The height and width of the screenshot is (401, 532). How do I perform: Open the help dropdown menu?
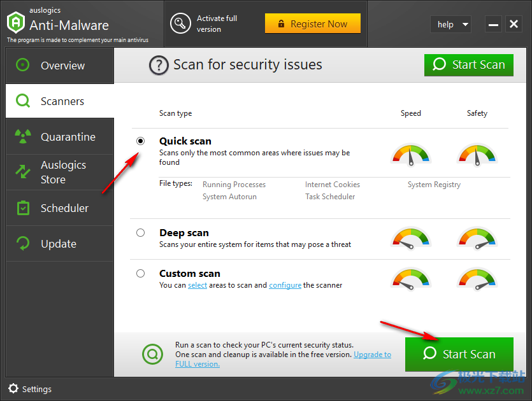[450, 24]
